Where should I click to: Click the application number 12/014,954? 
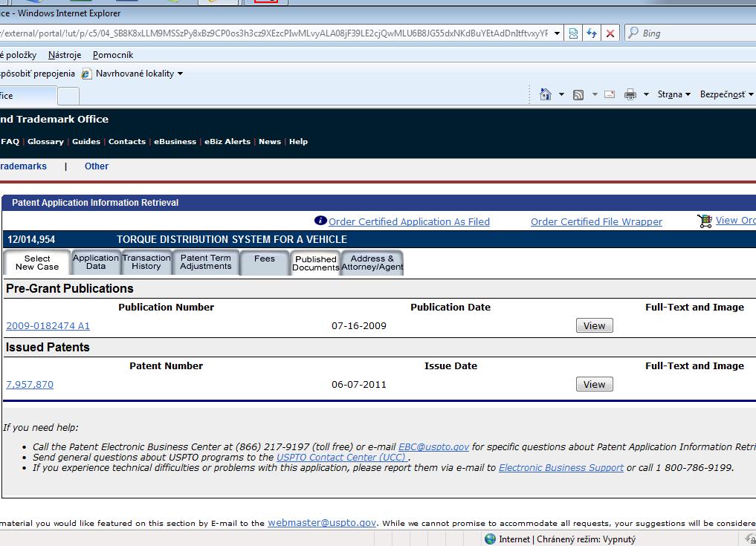point(31,239)
